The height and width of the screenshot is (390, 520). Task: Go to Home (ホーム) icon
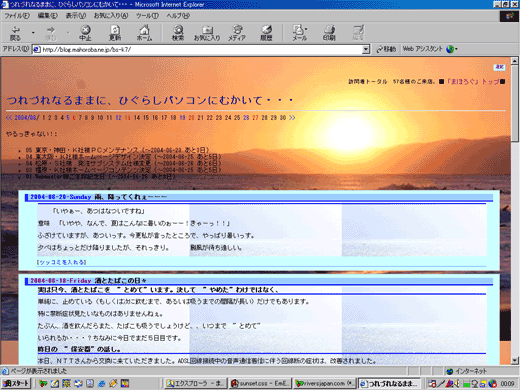pyautogui.click(x=144, y=33)
